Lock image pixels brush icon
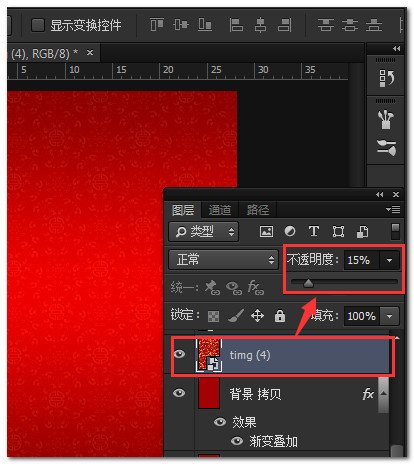414x464 pixels. [236, 315]
